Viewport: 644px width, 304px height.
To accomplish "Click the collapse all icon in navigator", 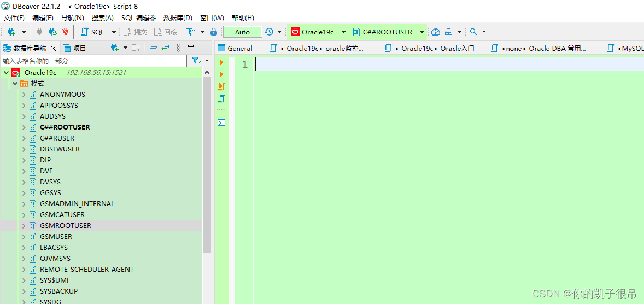I will click(x=153, y=48).
